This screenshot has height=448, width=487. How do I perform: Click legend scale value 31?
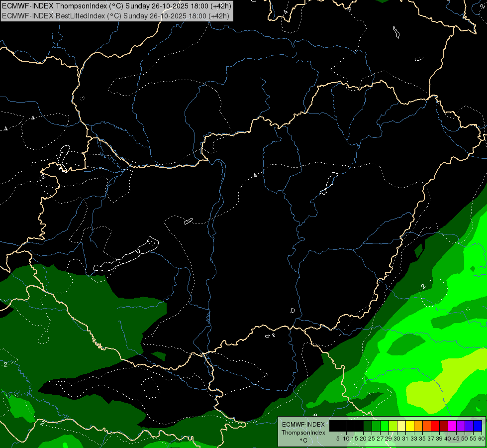405,439
